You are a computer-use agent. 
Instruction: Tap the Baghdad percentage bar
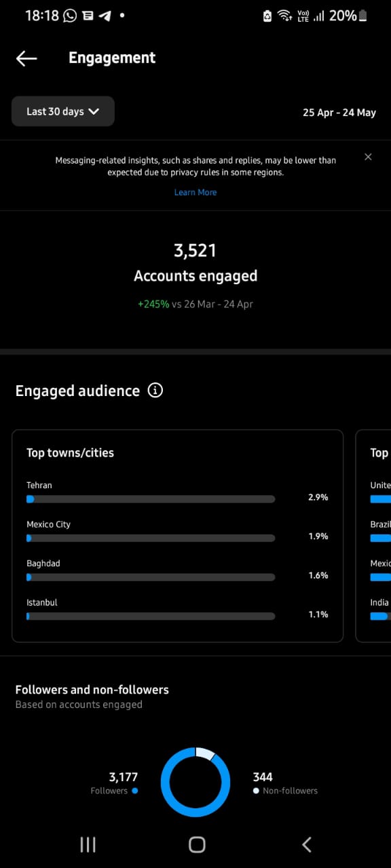point(151,577)
